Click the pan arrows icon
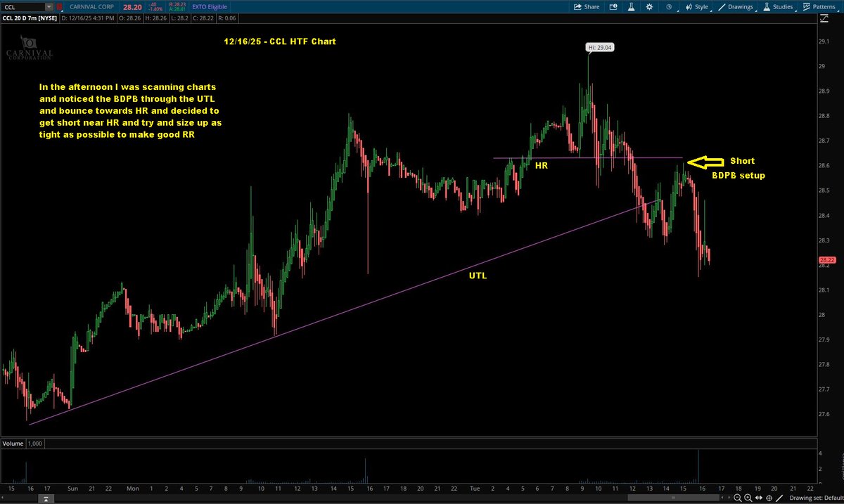The image size is (844, 504). tap(758, 497)
